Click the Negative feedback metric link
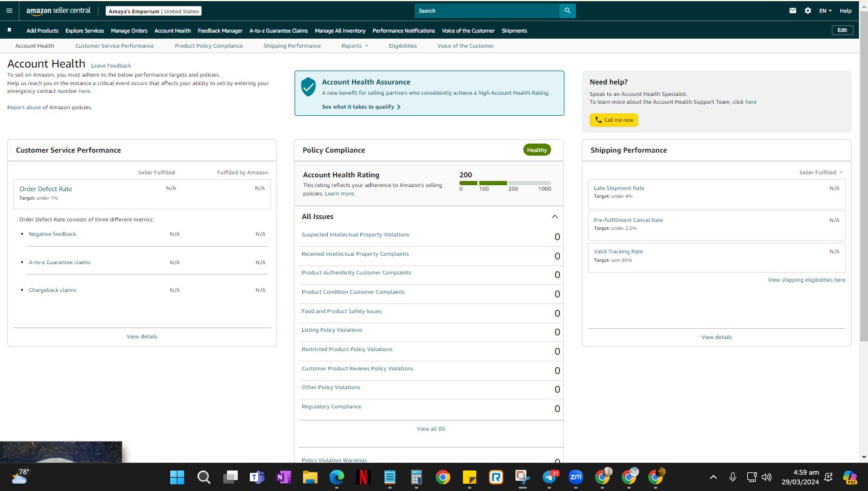Image resolution: width=868 pixels, height=491 pixels. tap(53, 234)
